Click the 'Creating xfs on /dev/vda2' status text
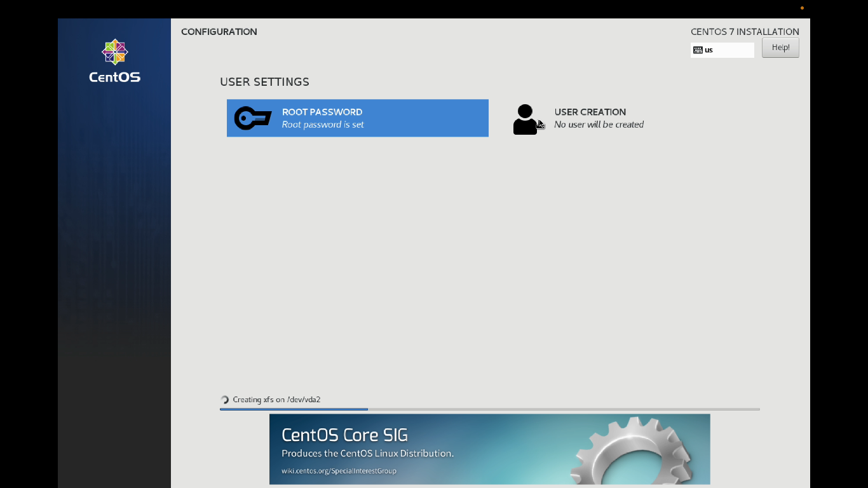This screenshot has width=868, height=488. tap(276, 400)
